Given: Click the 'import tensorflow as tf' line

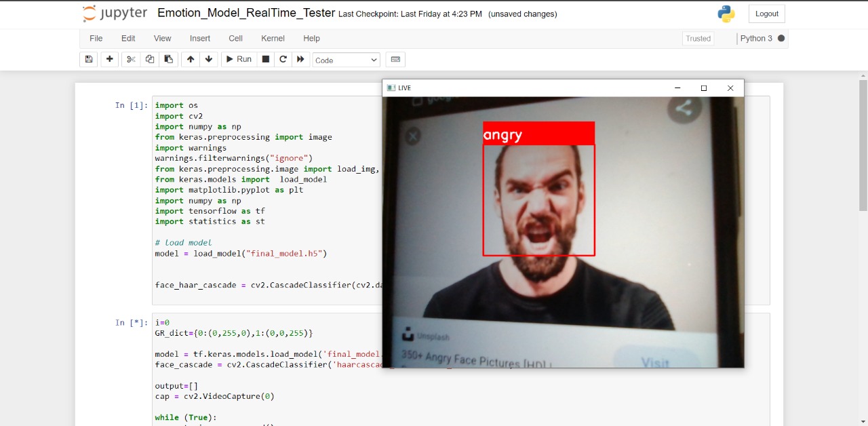Looking at the screenshot, I should coord(210,211).
